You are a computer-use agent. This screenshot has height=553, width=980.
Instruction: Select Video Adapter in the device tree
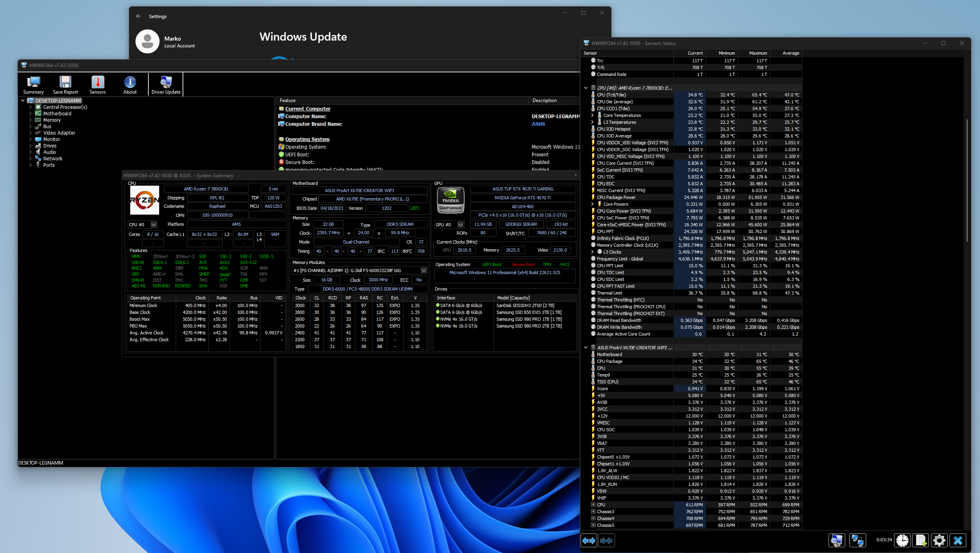click(x=59, y=133)
